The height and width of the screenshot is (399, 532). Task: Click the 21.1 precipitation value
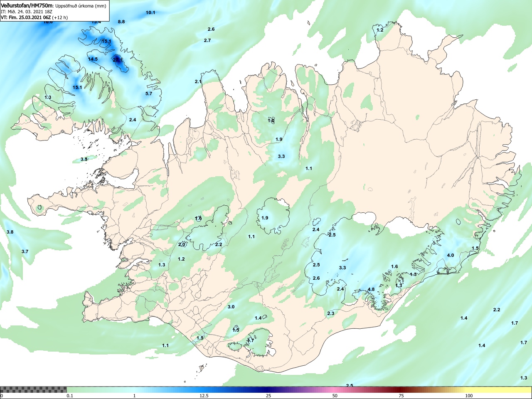click(x=118, y=60)
